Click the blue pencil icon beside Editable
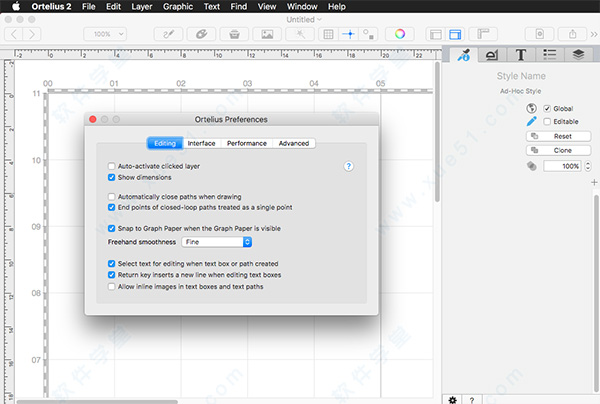 (531, 121)
